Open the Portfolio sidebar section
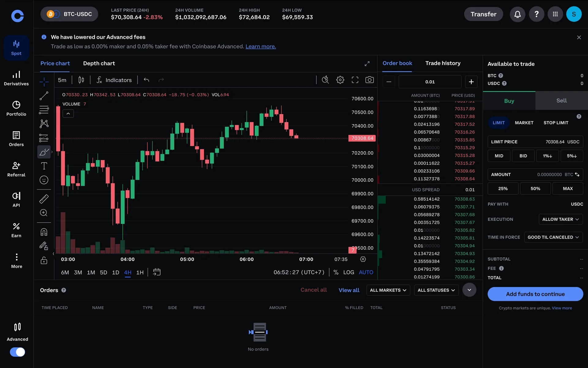The width and height of the screenshot is (588, 368). 16,108
